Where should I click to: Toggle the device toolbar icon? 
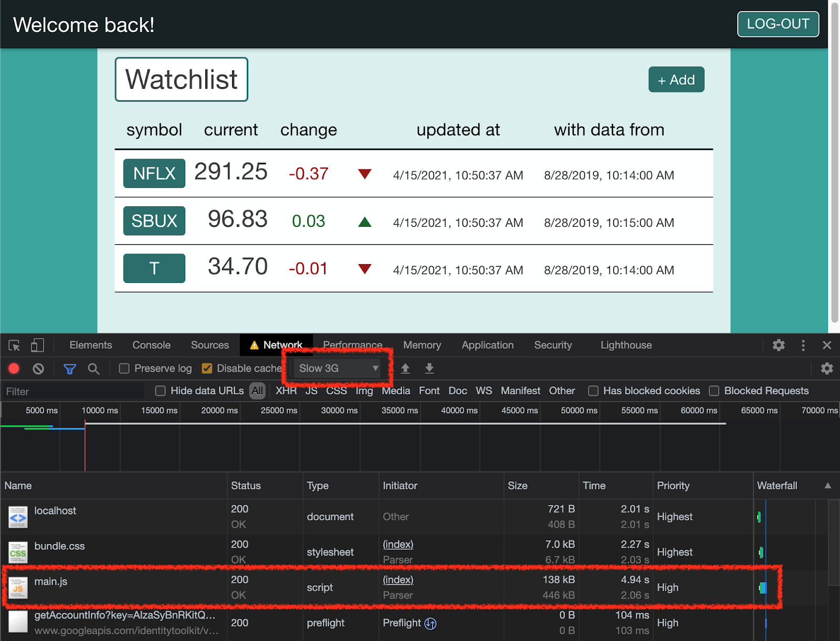(37, 345)
